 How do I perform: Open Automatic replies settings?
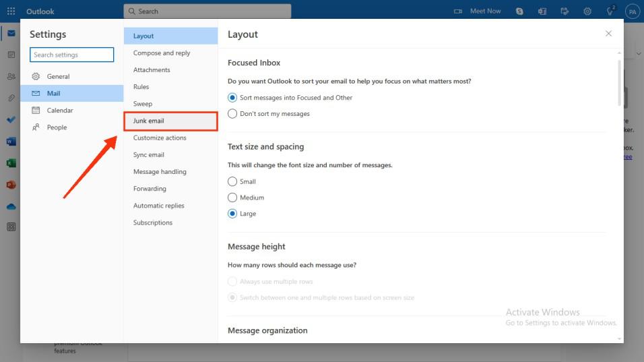pyautogui.click(x=171, y=206)
